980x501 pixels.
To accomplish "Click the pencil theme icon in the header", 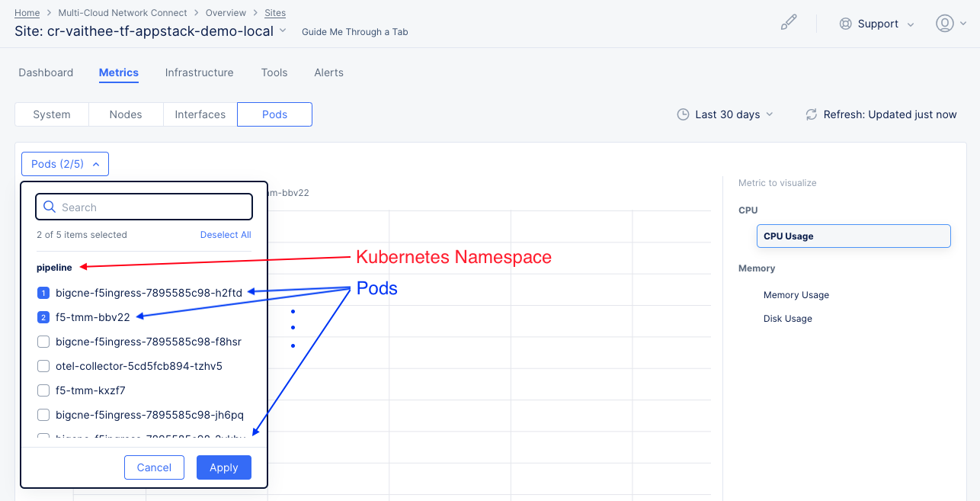I will pos(789,22).
